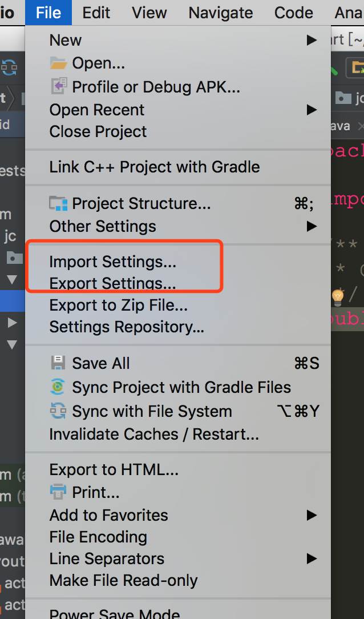This screenshot has width=364, height=619.
Task: Expand the Open Recent submenu arrow
Action: (312, 110)
